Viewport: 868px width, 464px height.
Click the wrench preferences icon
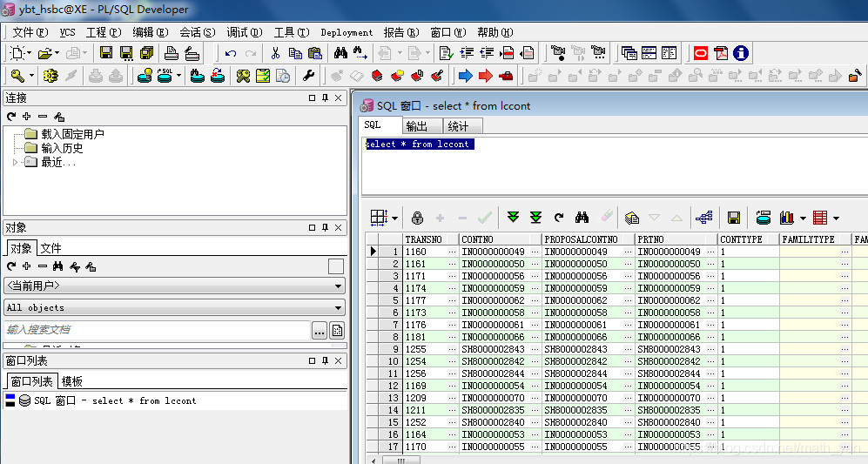click(x=308, y=76)
